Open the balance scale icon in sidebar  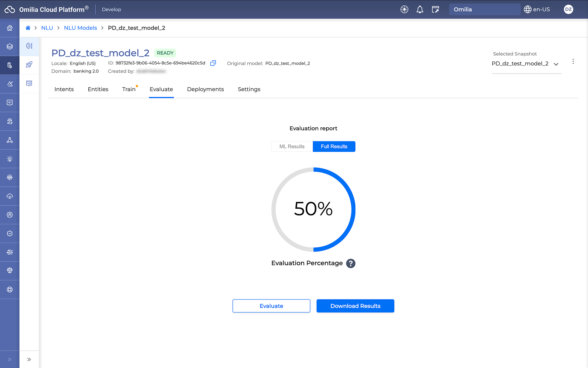pos(10,271)
